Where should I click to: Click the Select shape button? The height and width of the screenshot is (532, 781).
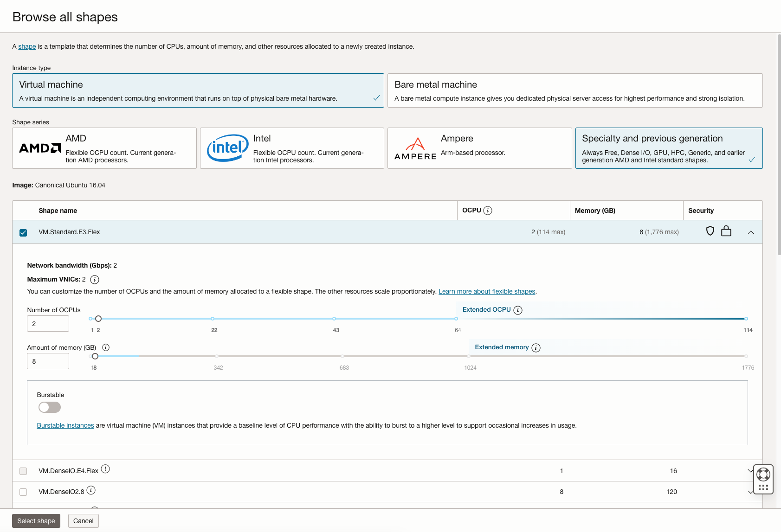click(36, 521)
